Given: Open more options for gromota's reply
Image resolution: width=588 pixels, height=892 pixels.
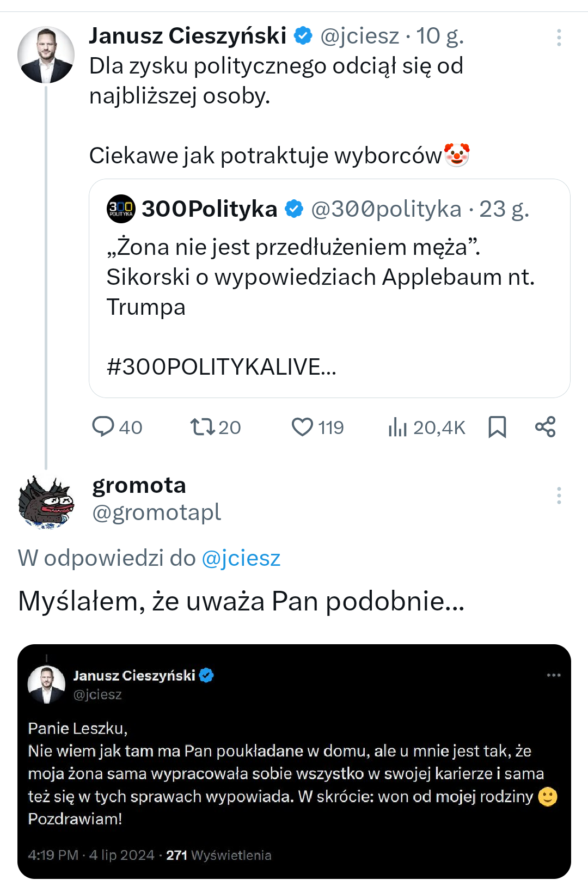Looking at the screenshot, I should point(559,496).
